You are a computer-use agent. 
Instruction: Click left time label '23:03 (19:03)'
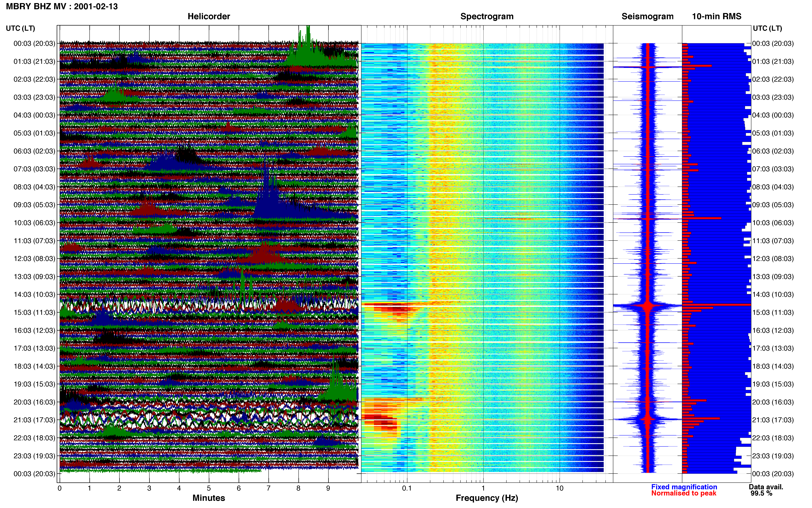34,456
